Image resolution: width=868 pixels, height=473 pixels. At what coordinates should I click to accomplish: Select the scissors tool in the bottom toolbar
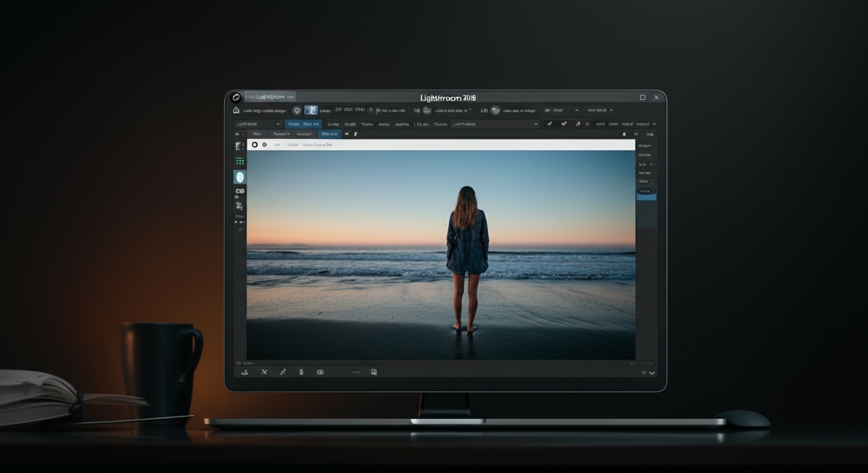(x=264, y=372)
